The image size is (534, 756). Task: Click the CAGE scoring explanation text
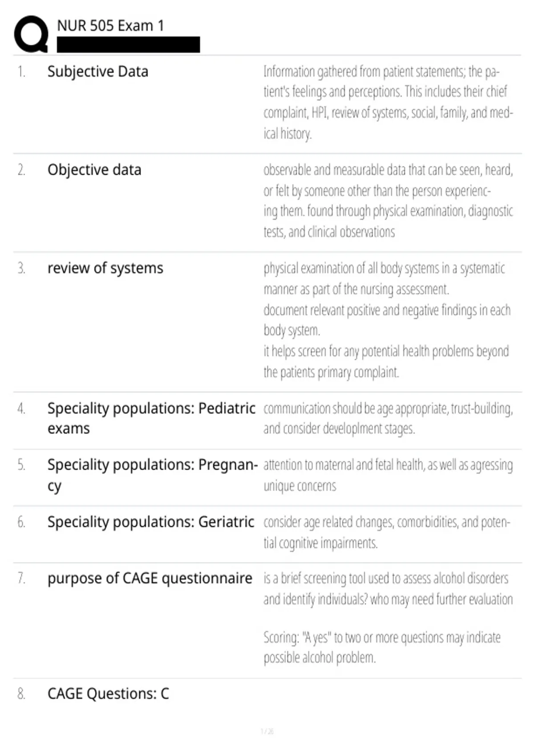coord(382,647)
